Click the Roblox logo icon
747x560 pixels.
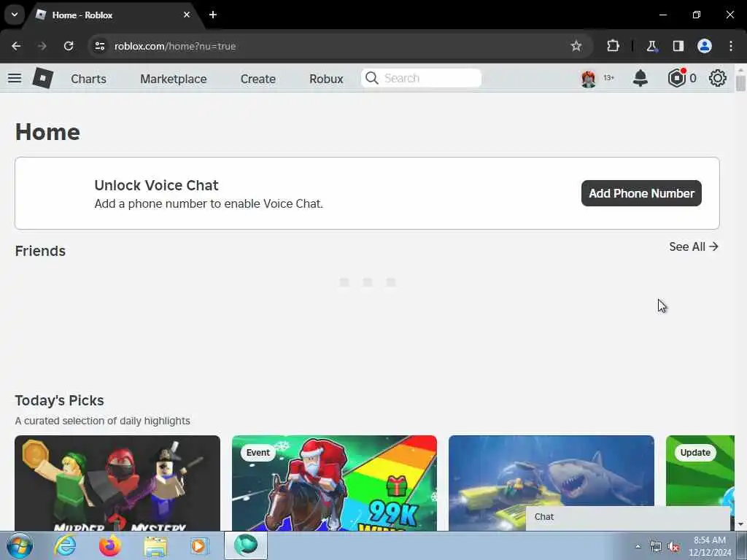point(43,78)
